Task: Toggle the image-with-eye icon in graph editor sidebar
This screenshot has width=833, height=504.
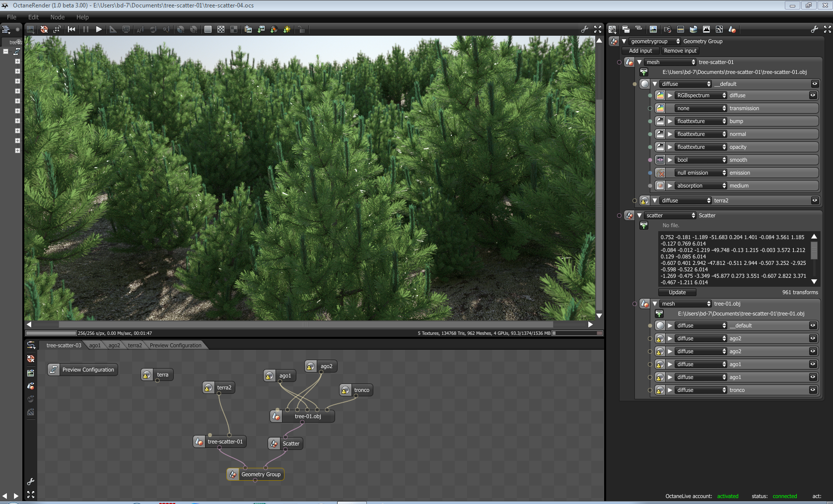Action: tap(31, 373)
